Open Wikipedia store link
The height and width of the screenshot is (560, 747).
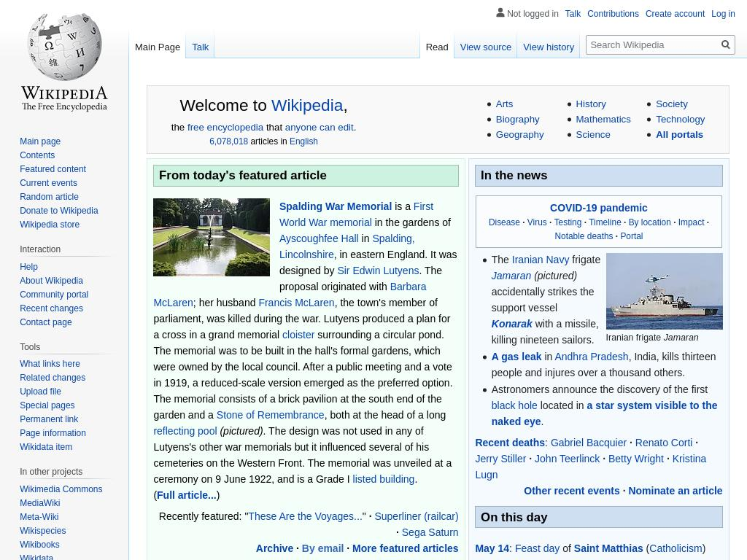[50, 225]
